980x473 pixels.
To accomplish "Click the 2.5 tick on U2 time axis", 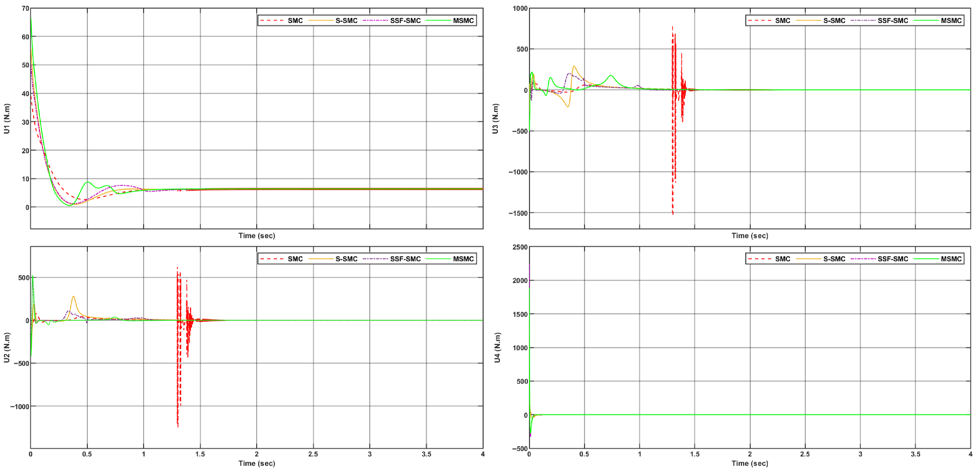I will click(313, 454).
